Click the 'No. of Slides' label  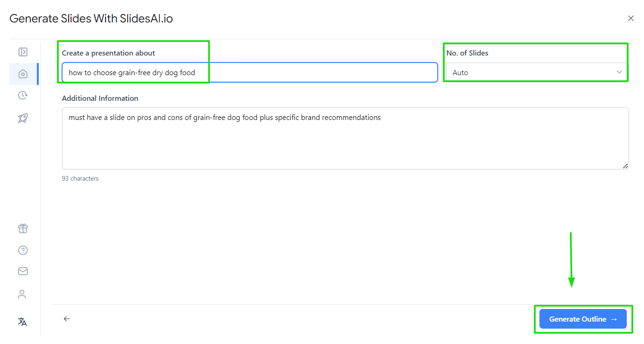[467, 53]
